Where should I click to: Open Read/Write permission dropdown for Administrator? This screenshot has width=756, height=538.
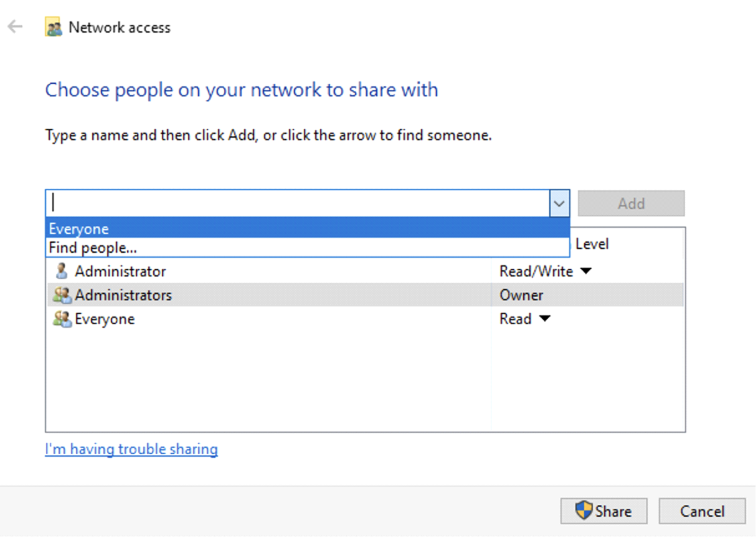(x=586, y=271)
